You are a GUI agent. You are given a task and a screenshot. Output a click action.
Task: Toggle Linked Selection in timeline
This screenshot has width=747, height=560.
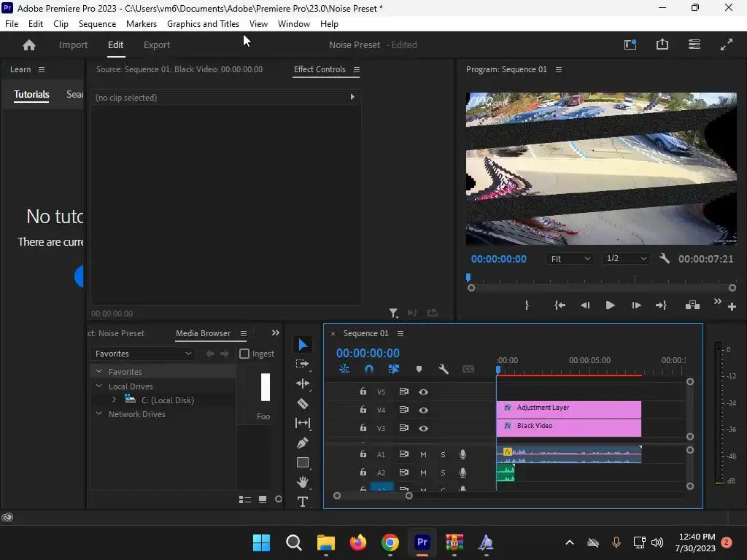(x=393, y=369)
